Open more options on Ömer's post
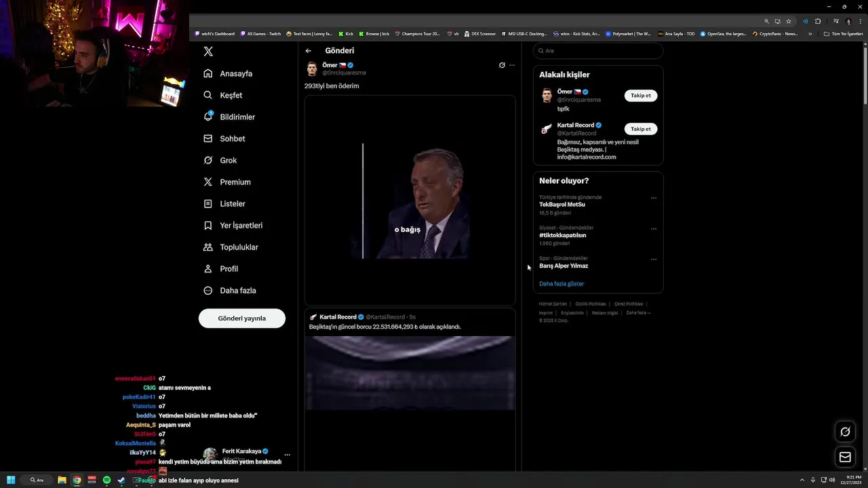Image resolution: width=868 pixels, height=488 pixels. 512,65
